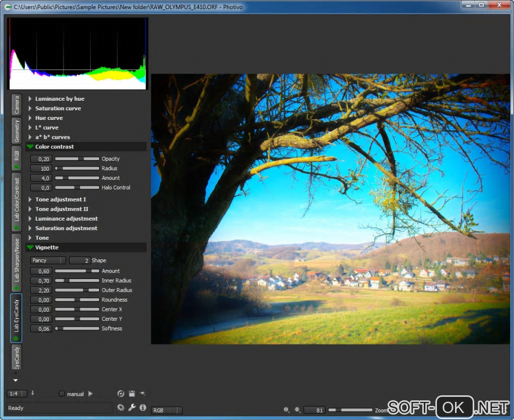Open the 1:4 pipe size dropdown
This screenshot has width=514, height=420.
click(17, 393)
